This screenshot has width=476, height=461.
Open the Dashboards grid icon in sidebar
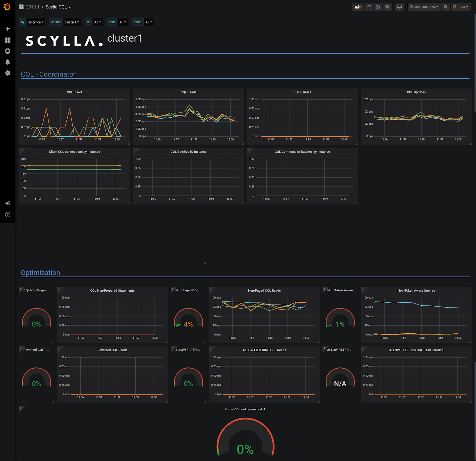coord(8,40)
